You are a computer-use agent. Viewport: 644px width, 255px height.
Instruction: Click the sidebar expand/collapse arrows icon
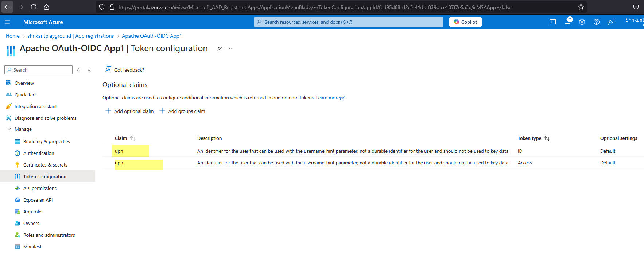78,70
